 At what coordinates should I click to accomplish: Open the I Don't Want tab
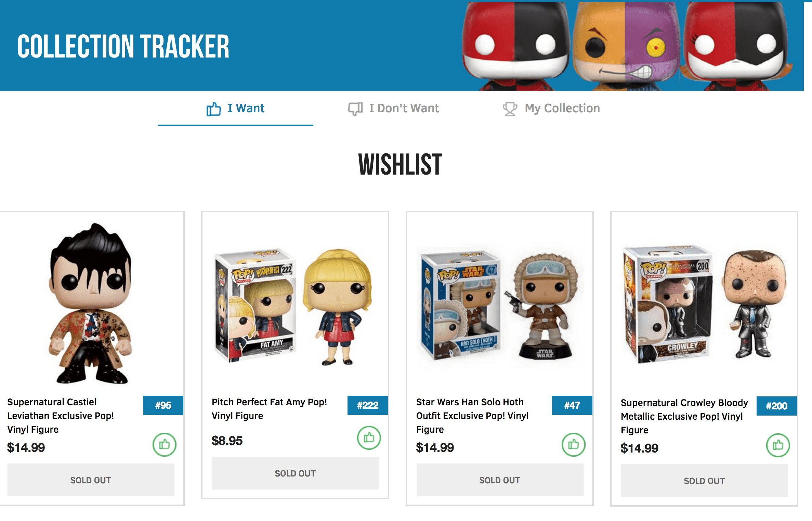[x=394, y=109]
